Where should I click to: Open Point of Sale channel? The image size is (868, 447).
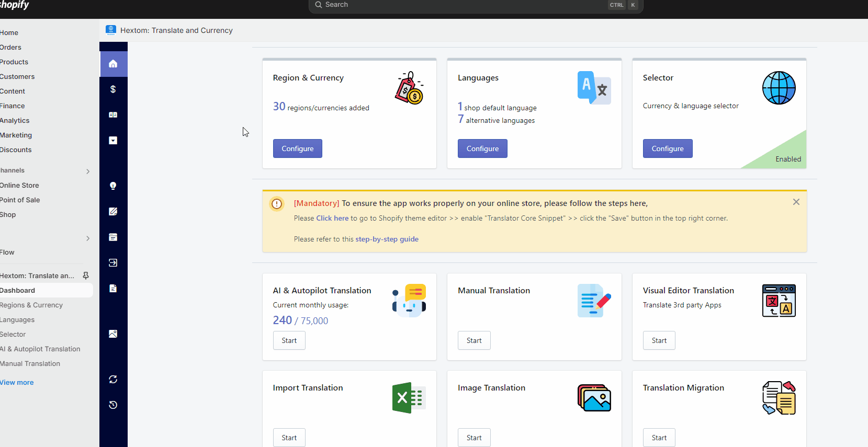[20, 200]
